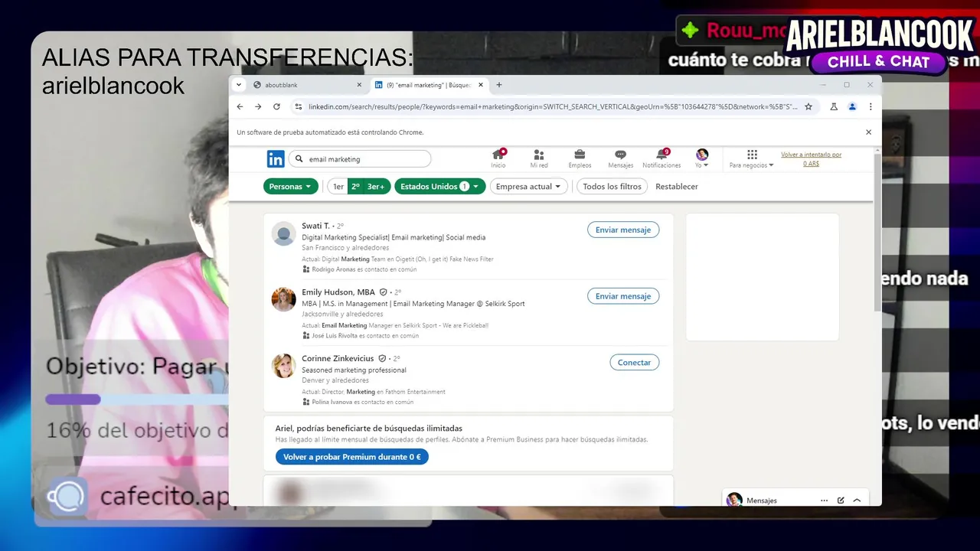Expand the Estados Unidos location filter
Image resolution: width=980 pixels, height=551 pixels.
click(x=439, y=187)
